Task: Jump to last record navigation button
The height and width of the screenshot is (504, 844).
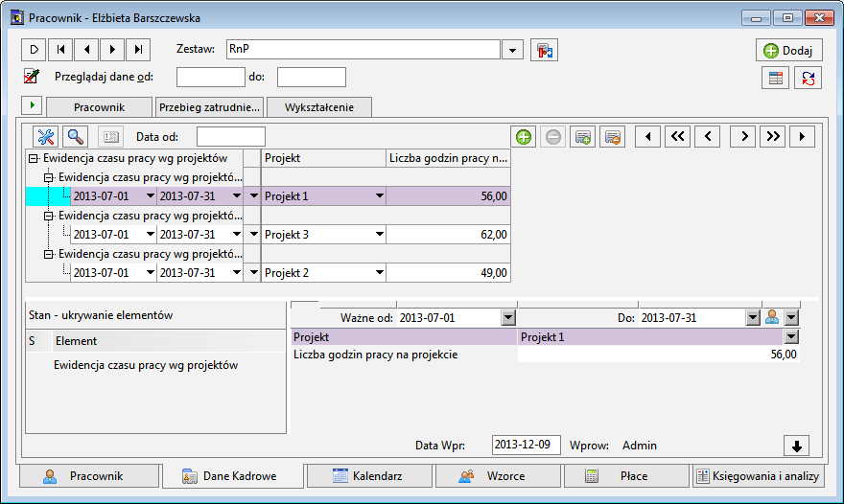Action: [139, 50]
